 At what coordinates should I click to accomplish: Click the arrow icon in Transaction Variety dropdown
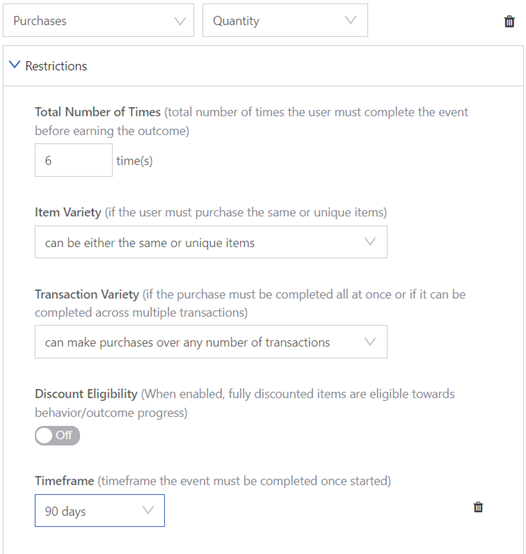(370, 342)
